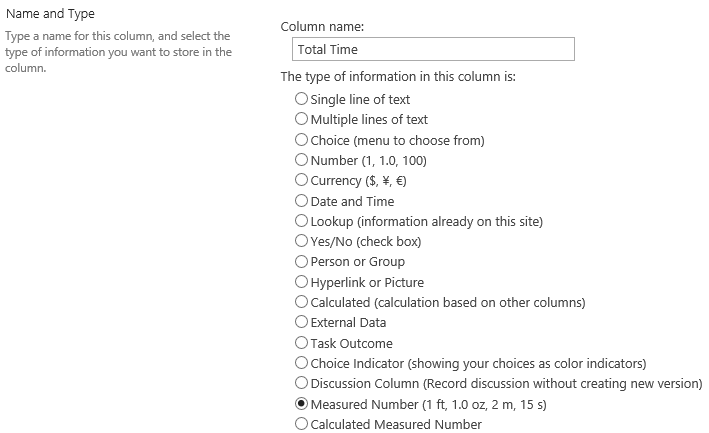Screen dimensions: 709x433
Task: Select Task Outcome column type
Action: (301, 343)
